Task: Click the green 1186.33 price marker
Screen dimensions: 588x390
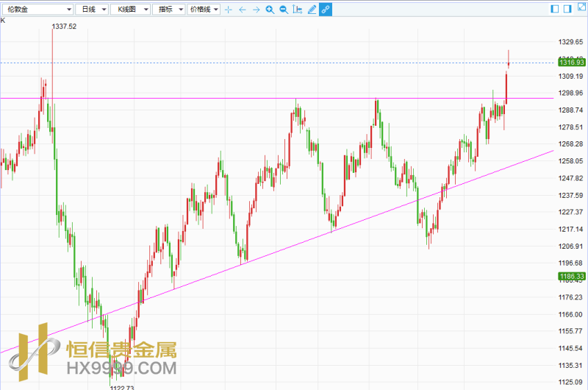Action: pos(571,277)
